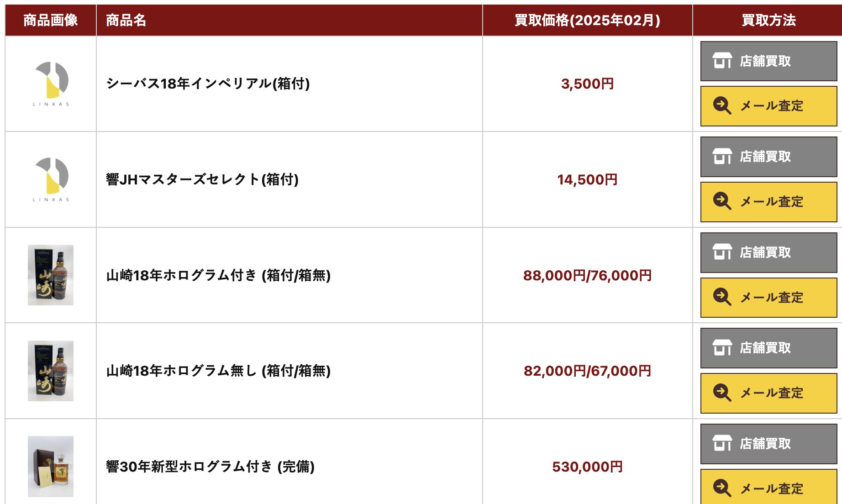Click LINXAS placeholder image for Chivas 18
842x504 pixels.
51,84
